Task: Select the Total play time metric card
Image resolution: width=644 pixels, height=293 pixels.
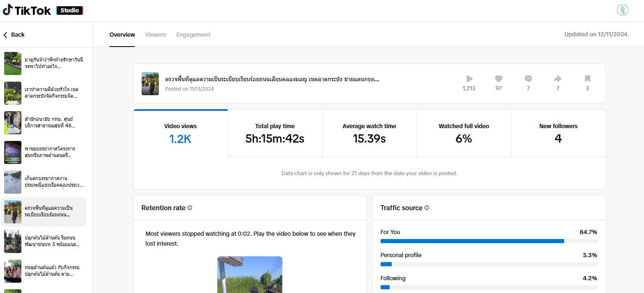Action: coord(275,134)
